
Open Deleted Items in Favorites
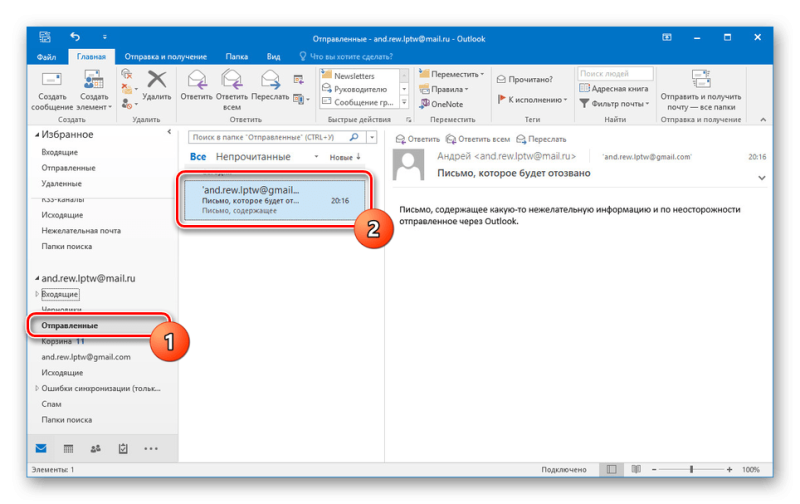[x=61, y=184]
